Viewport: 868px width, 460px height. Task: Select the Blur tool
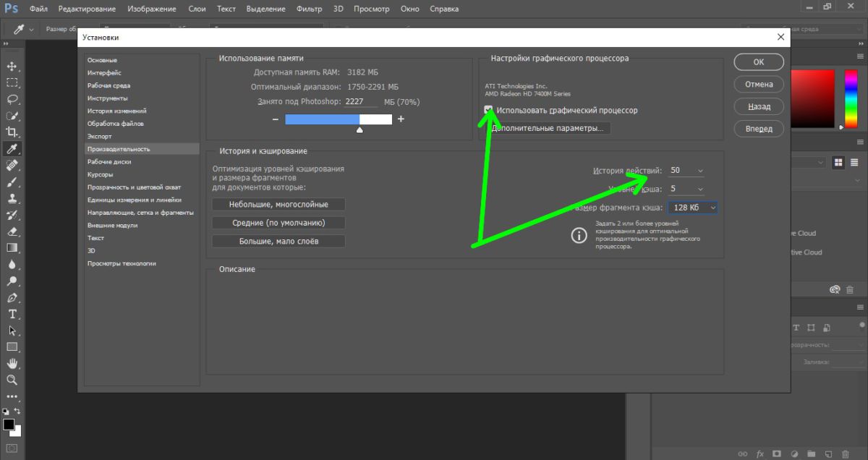point(12,264)
